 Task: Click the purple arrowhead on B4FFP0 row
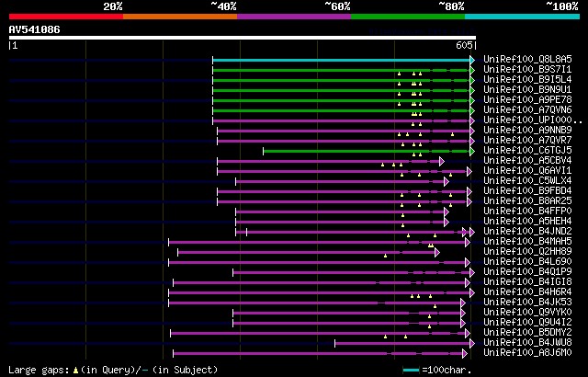point(447,211)
